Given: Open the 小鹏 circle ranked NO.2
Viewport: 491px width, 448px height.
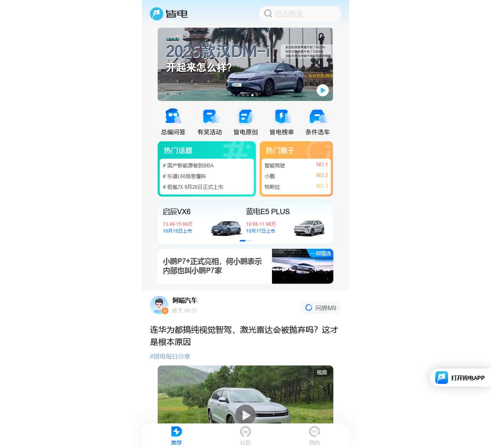Looking at the screenshot, I should [x=296, y=176].
